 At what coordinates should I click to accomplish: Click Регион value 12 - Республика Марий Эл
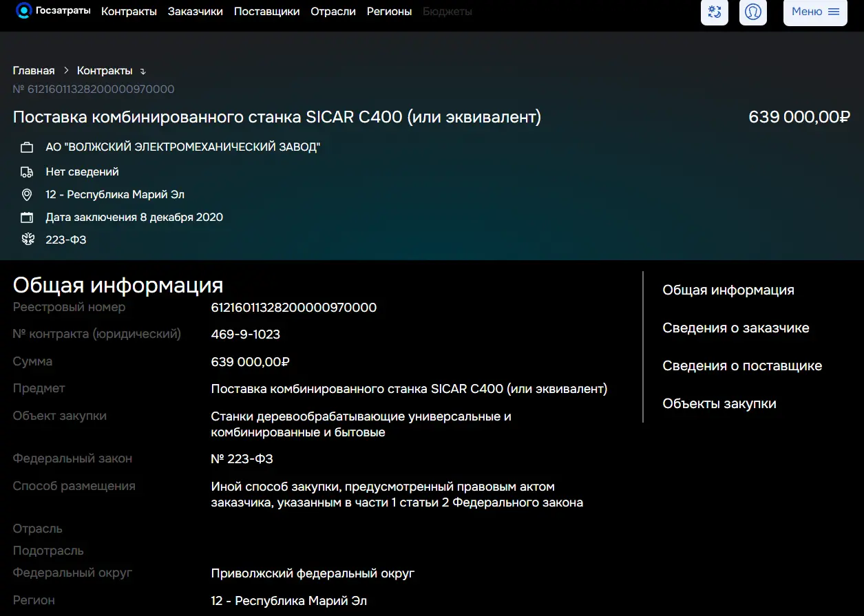click(288, 601)
